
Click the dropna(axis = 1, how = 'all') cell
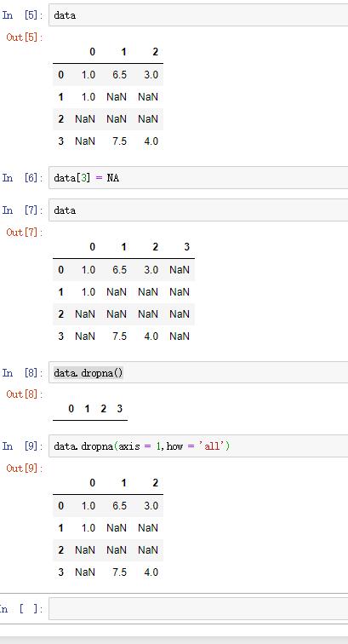(198, 446)
